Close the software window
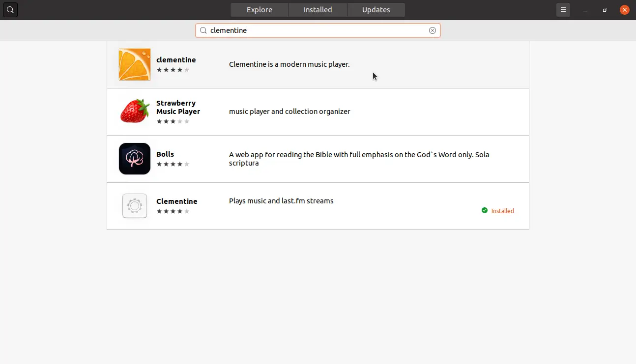Viewport: 636px width, 364px height. pyautogui.click(x=625, y=10)
